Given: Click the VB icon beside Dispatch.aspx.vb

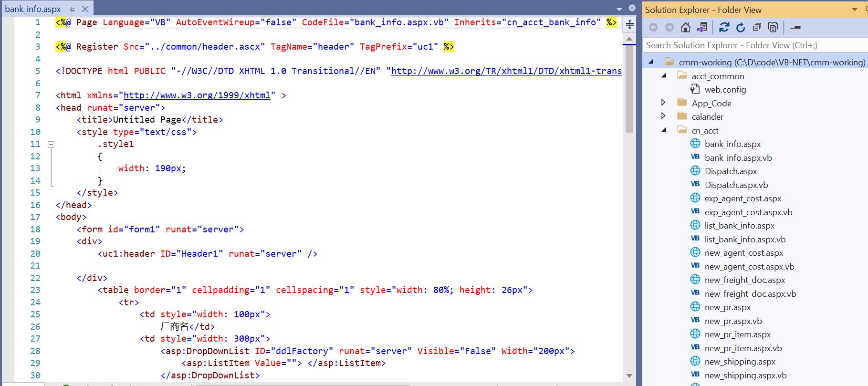Looking at the screenshot, I should tap(695, 184).
